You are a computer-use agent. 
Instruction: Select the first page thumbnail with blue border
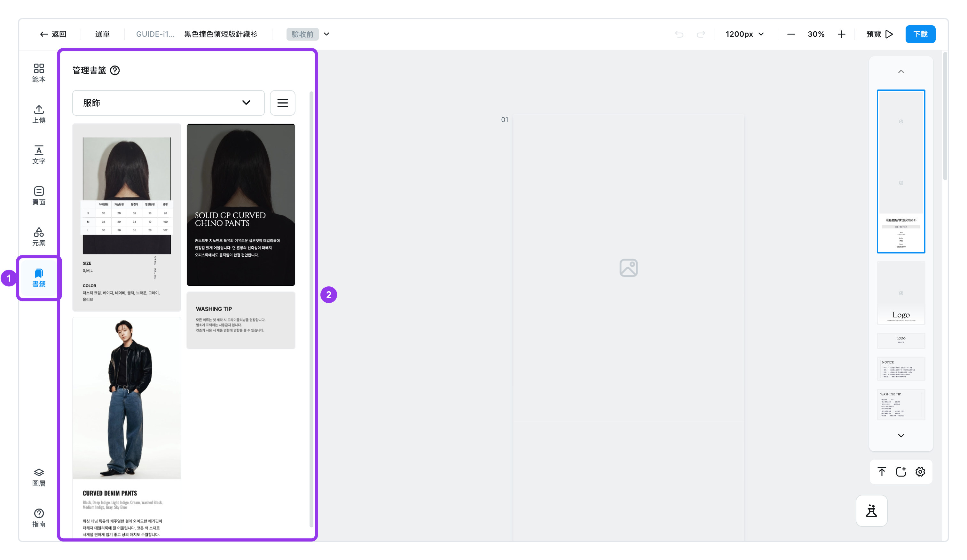(x=901, y=171)
